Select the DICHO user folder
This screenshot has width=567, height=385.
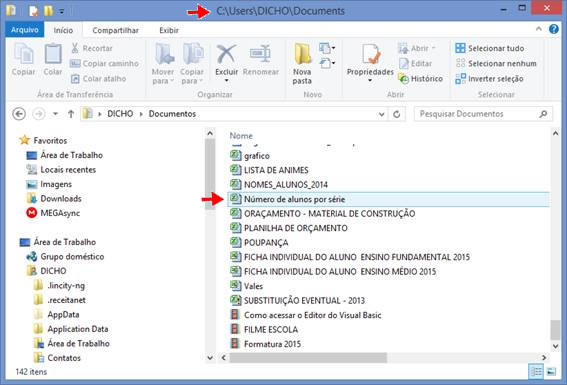(x=47, y=271)
